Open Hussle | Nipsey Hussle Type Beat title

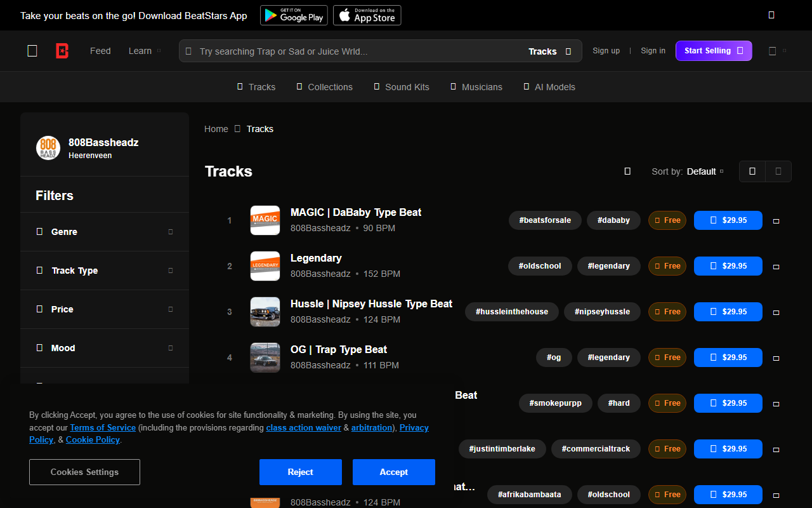[x=371, y=304]
